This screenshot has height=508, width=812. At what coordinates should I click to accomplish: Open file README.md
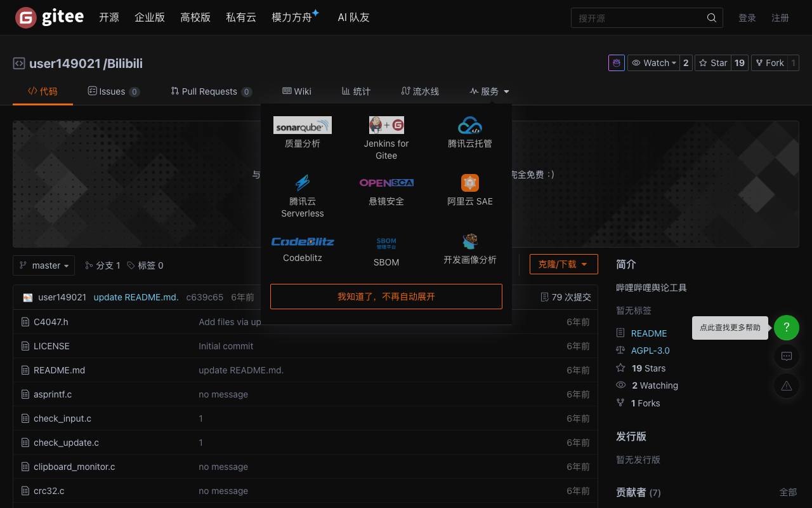(x=59, y=370)
